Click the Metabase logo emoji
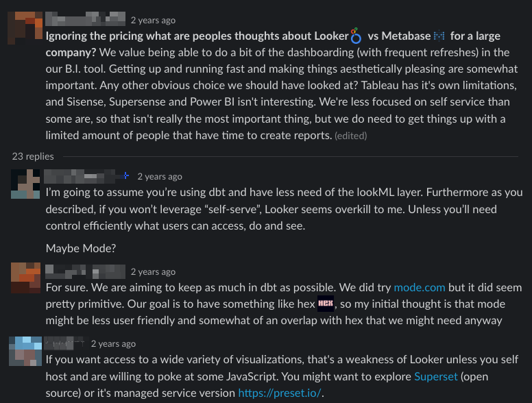The height and width of the screenshot is (403, 532). pyautogui.click(x=439, y=36)
